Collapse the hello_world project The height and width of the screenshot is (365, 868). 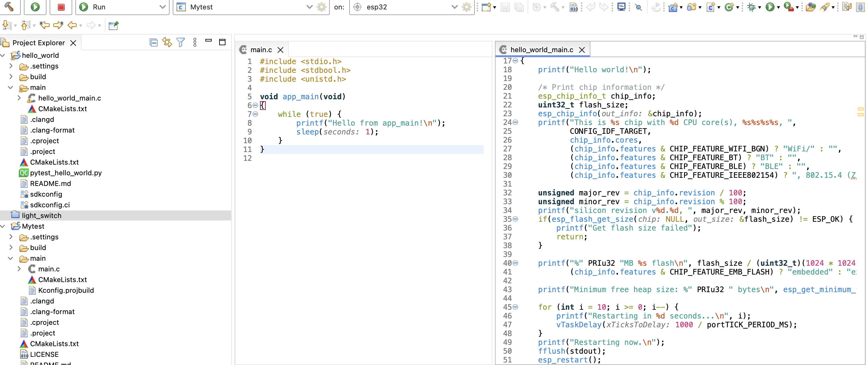point(3,55)
